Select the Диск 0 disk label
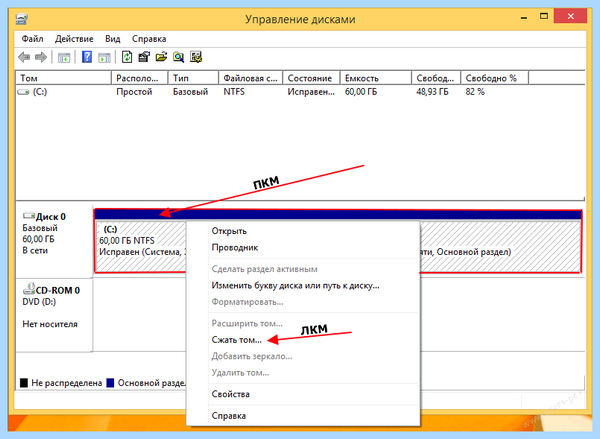Screen dimensions: 600x439 point(51,217)
